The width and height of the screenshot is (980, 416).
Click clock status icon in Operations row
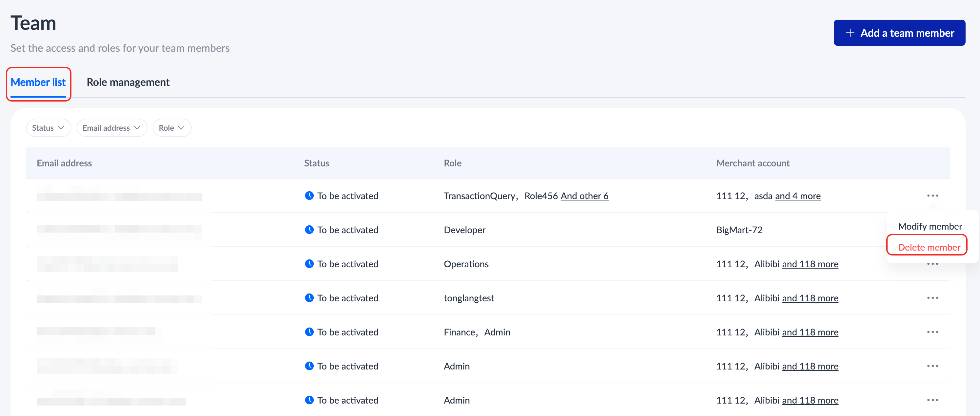click(309, 263)
